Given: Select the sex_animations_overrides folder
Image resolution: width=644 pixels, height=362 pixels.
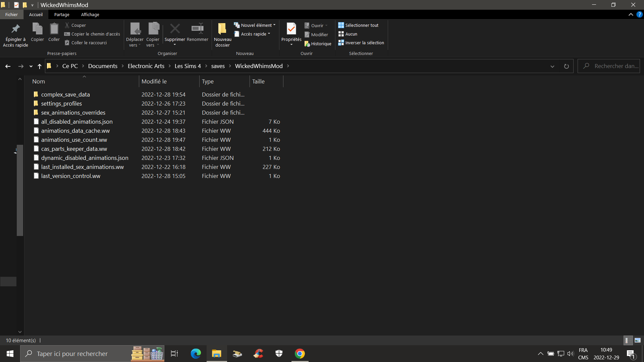Looking at the screenshot, I should [x=73, y=113].
